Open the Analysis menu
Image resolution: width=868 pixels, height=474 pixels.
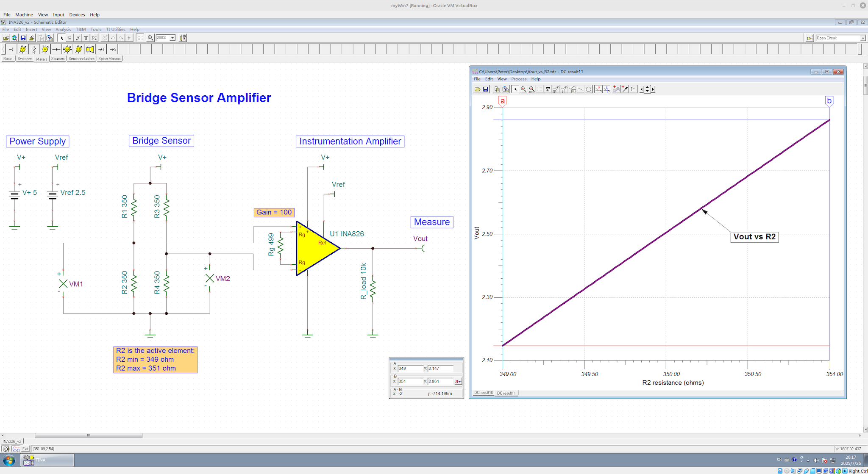click(63, 29)
